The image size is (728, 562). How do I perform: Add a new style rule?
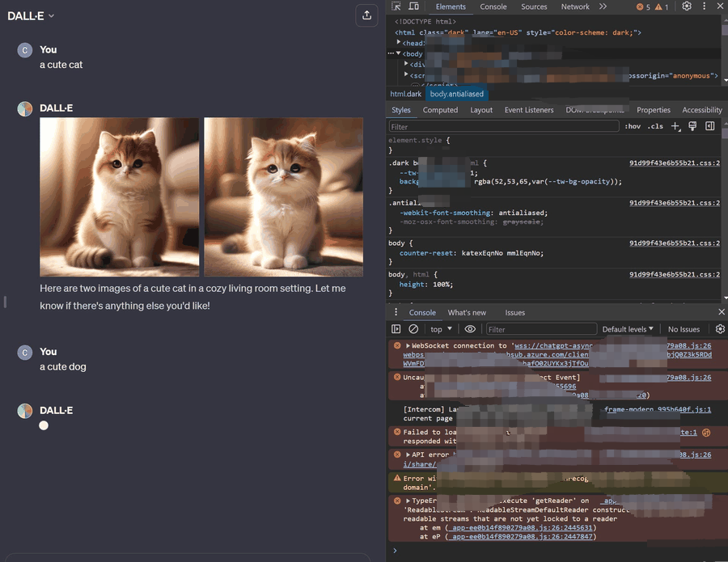pos(675,126)
